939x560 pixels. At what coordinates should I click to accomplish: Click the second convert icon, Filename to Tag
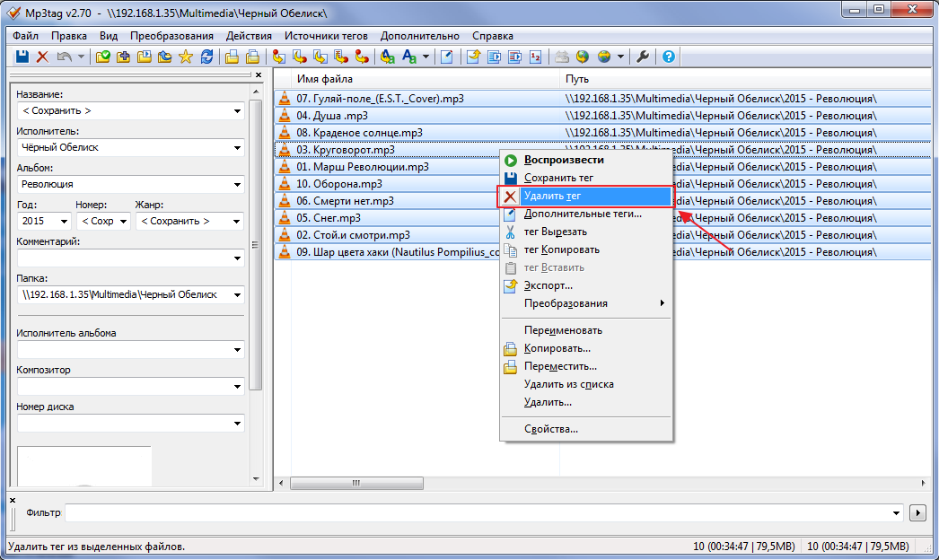[x=300, y=57]
